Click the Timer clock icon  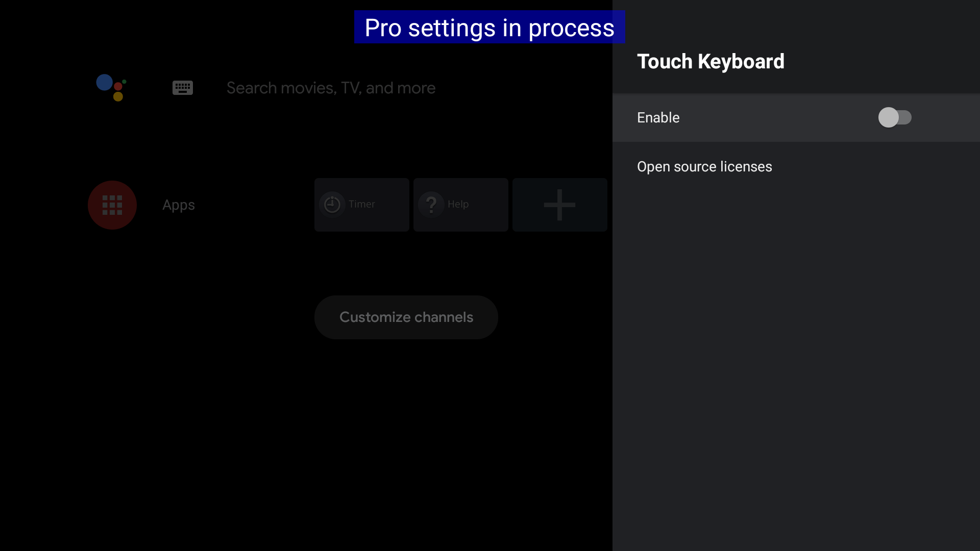[x=332, y=205]
